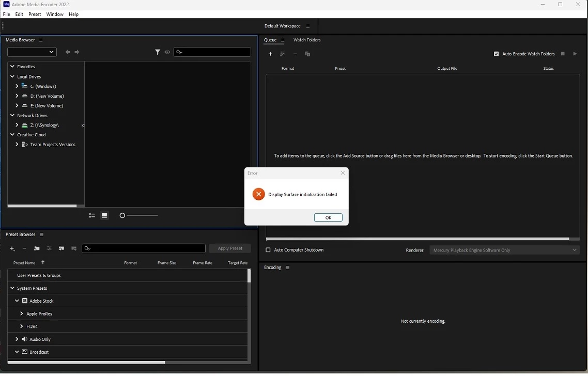Expand the C: (Windows) drive

coord(17,86)
